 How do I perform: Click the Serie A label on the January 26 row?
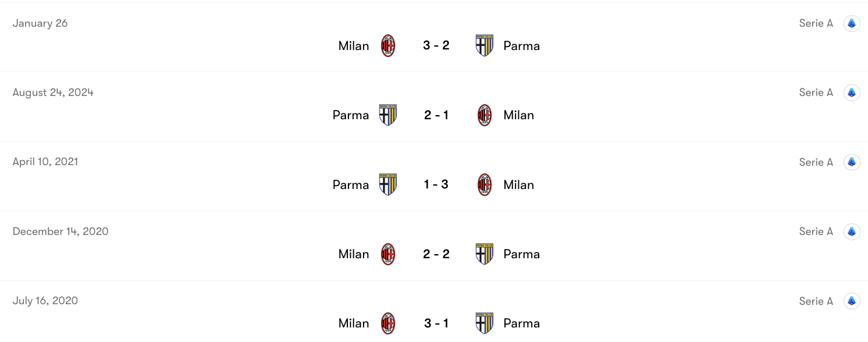(816, 23)
